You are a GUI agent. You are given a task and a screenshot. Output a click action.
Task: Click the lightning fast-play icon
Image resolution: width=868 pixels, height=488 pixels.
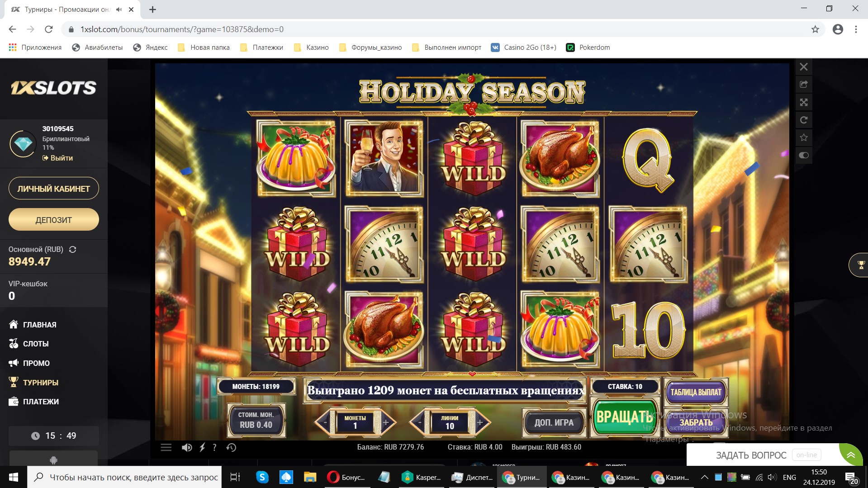coord(202,447)
